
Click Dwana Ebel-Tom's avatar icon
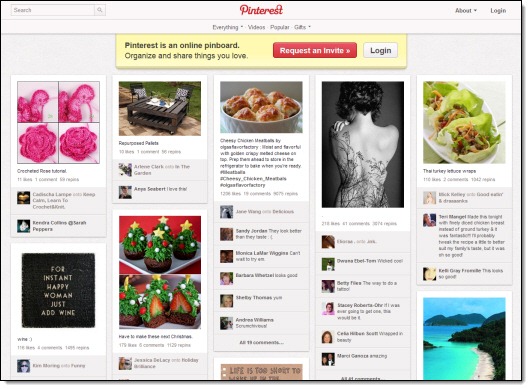[328, 264]
